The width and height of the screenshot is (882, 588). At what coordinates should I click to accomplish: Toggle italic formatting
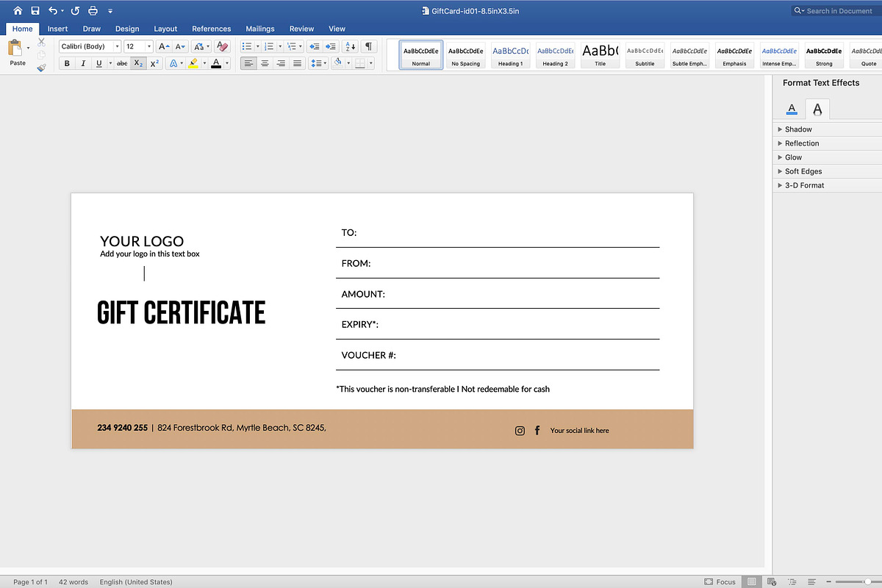coord(83,64)
